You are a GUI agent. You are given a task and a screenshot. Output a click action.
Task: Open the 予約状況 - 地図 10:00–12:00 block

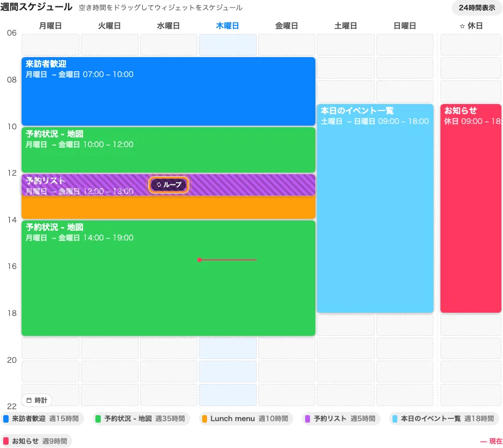coord(168,150)
